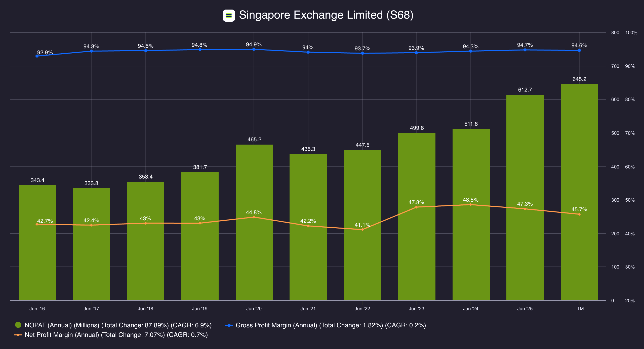Screen dimensions: 644x349
Task: Click the Jun '16 bar labeled 343.4
Action: coord(37,264)
